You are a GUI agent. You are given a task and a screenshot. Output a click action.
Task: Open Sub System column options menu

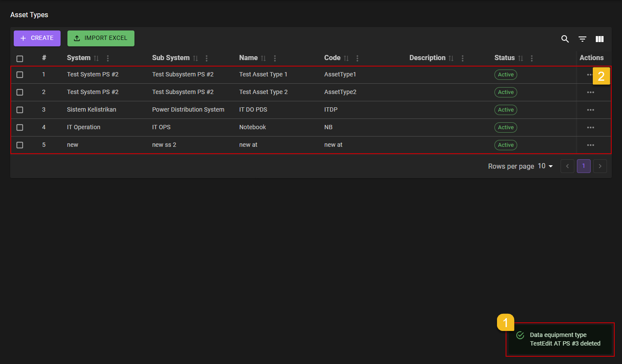click(207, 58)
